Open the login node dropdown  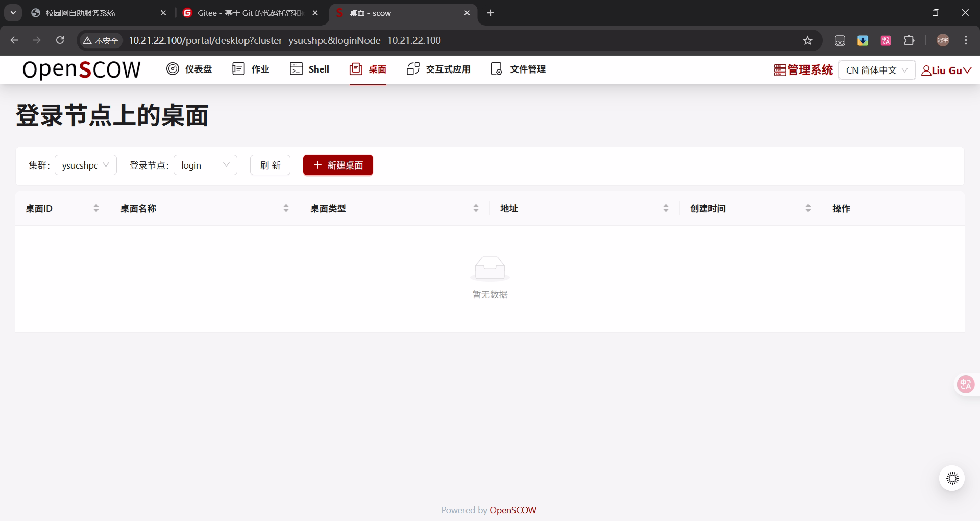coord(205,164)
